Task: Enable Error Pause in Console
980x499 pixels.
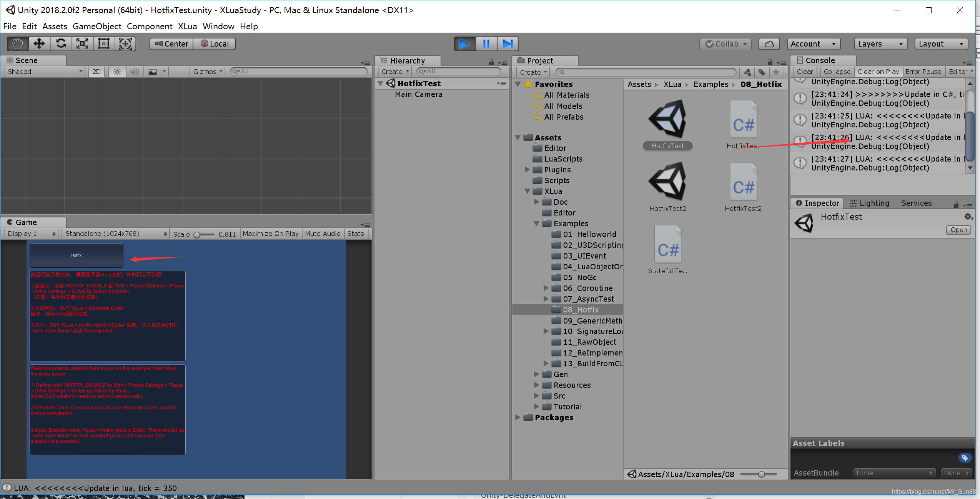Action: [923, 72]
